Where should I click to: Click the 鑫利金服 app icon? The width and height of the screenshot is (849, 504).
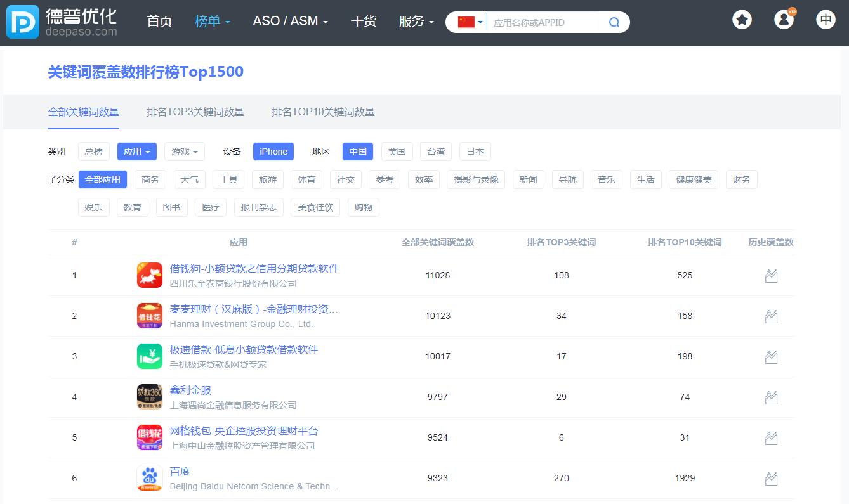point(150,397)
